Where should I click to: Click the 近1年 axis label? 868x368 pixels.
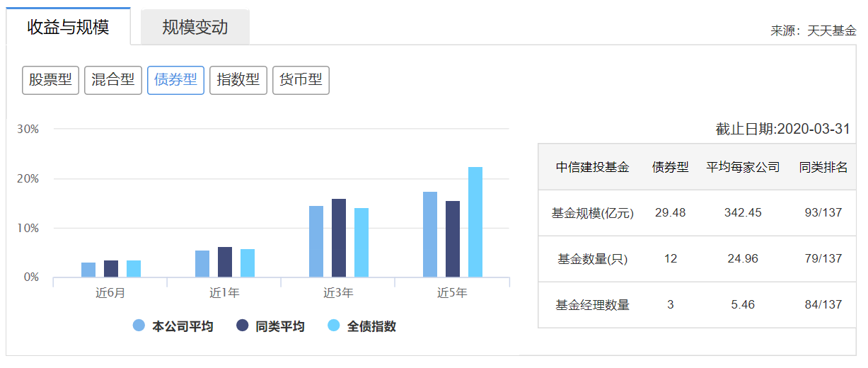pyautogui.click(x=224, y=292)
